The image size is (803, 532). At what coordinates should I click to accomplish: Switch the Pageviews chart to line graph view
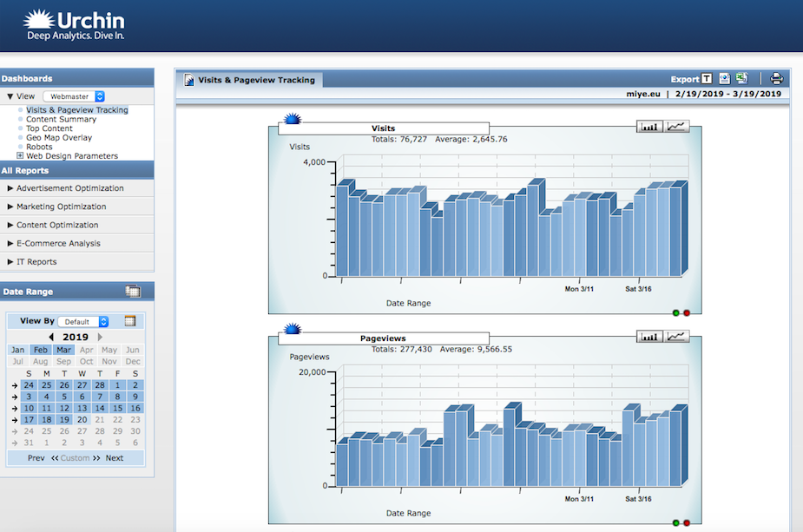coord(676,337)
